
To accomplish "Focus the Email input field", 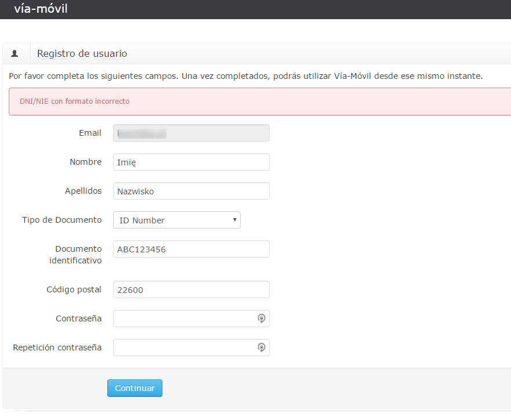I will [x=191, y=133].
